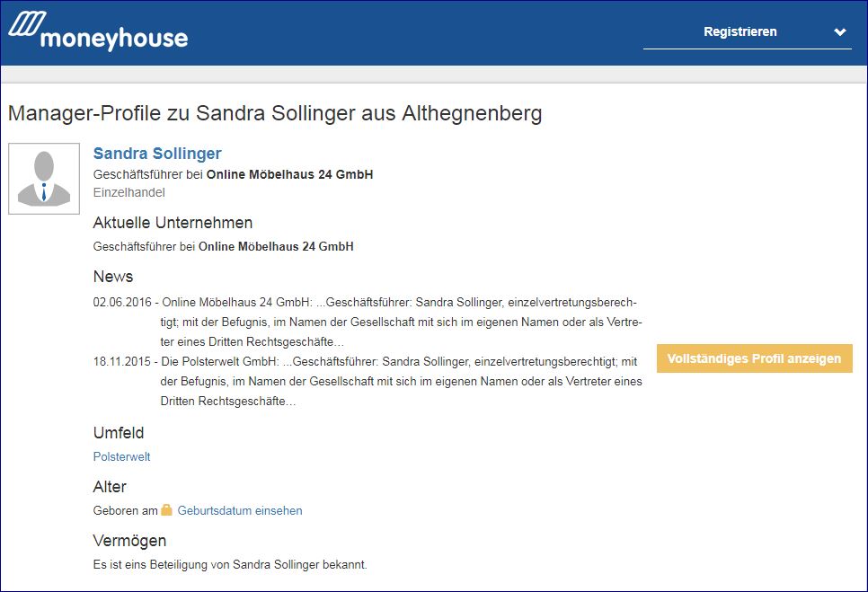Select the Vermögen section heading
The image size is (868, 592).
[129, 541]
